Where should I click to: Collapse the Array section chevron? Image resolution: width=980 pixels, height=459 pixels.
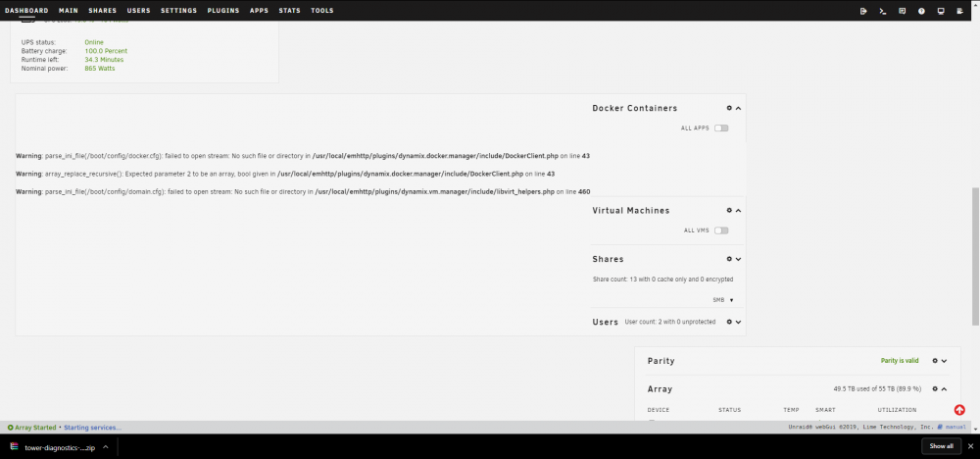[x=945, y=389]
